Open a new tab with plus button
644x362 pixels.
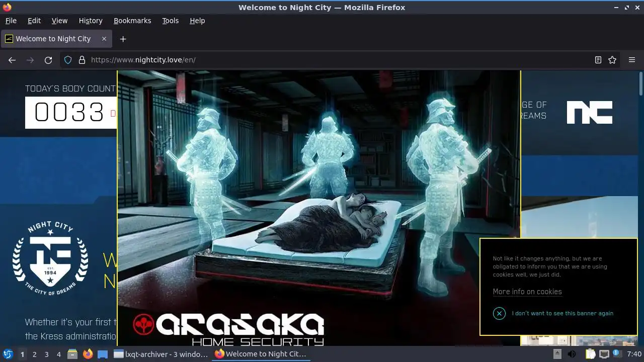(x=123, y=39)
